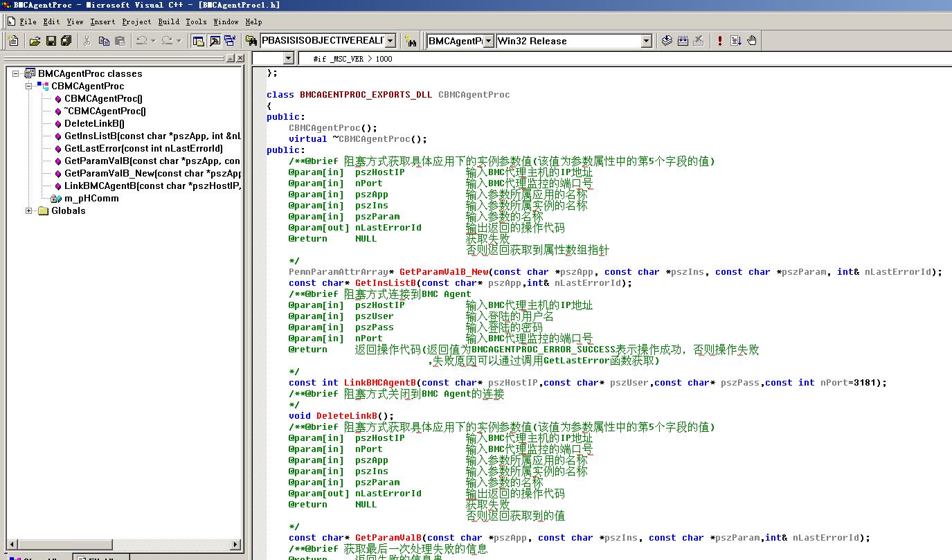
Task: Open the File menu
Action: [28, 21]
